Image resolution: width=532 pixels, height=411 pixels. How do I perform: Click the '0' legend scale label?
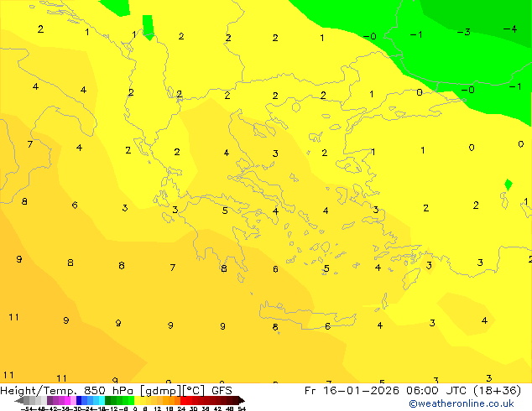click(135, 408)
